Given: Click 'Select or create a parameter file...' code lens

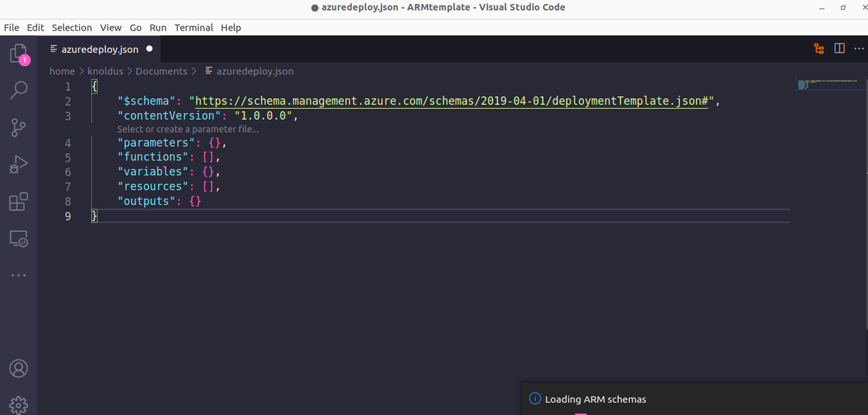Looking at the screenshot, I should coord(188,129).
